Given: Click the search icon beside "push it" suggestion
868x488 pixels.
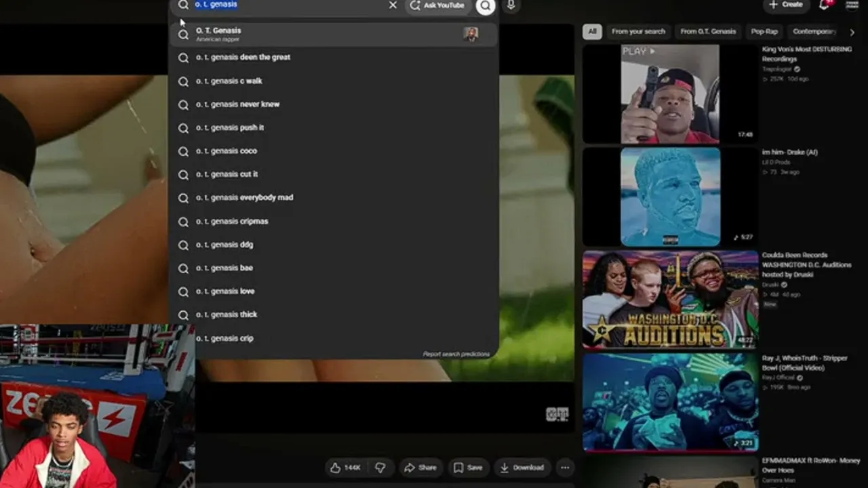Looking at the screenshot, I should (x=183, y=128).
